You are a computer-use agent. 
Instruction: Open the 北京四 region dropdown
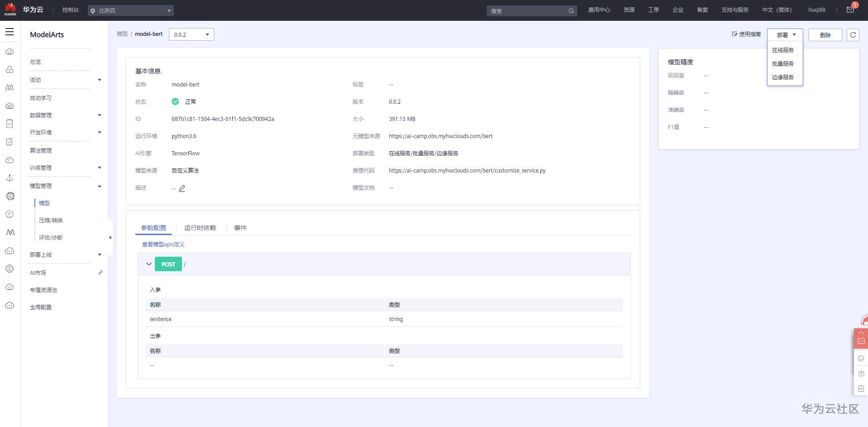click(131, 10)
